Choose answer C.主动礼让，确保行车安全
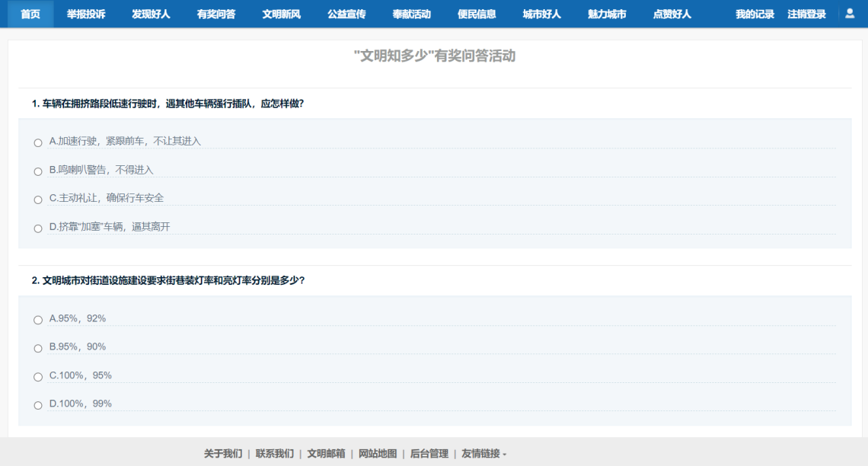This screenshot has height=466, width=868. coord(37,199)
